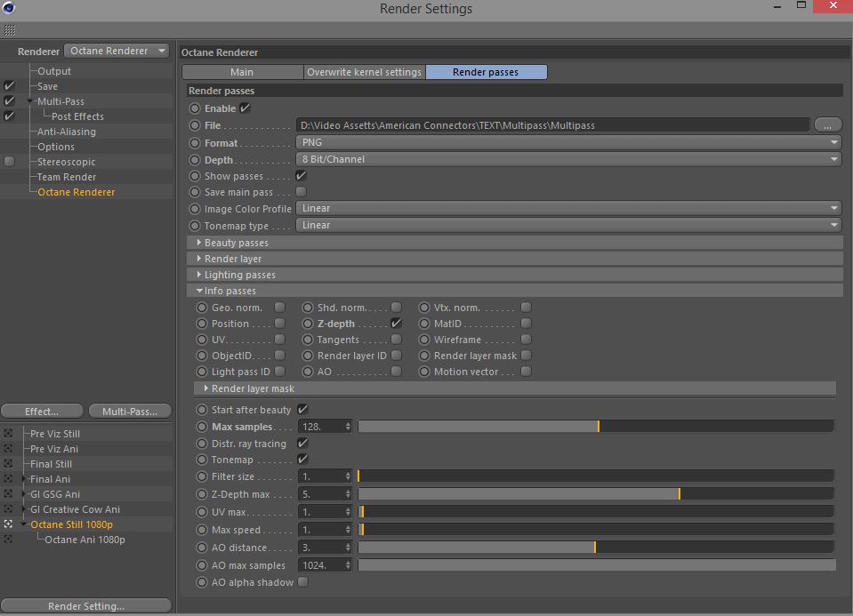Open the Tonemap type dropdown
Screen dimensions: 853x616
tap(568, 225)
